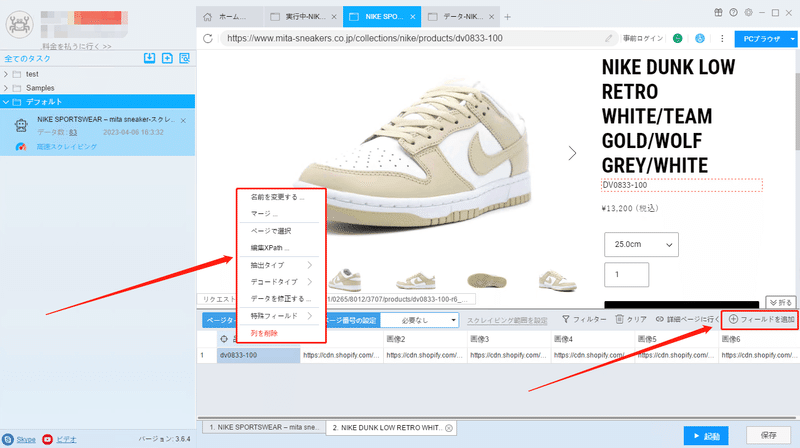The image size is (800, 448).
Task: Click the Skype link text
Action: pos(26,439)
